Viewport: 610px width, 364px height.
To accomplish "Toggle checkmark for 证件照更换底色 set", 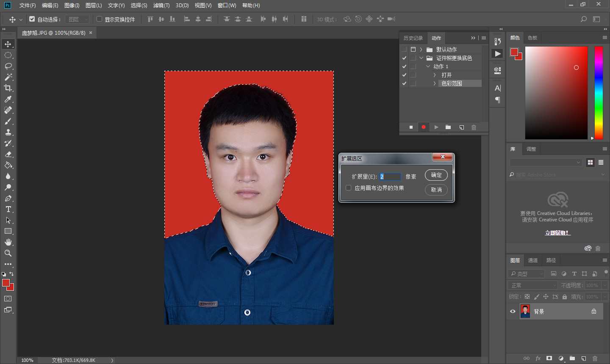I will (404, 58).
